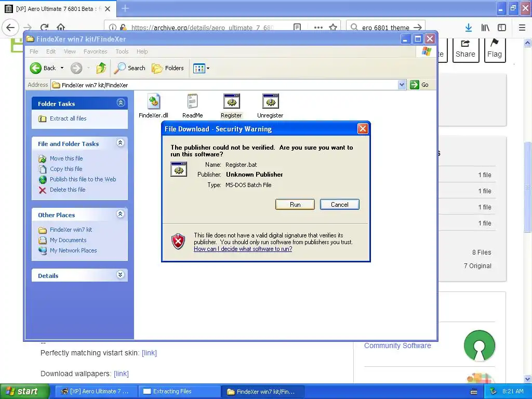Image resolution: width=532 pixels, height=399 pixels.
Task: Collapse the Folder Tasks panel
Action: (121, 103)
